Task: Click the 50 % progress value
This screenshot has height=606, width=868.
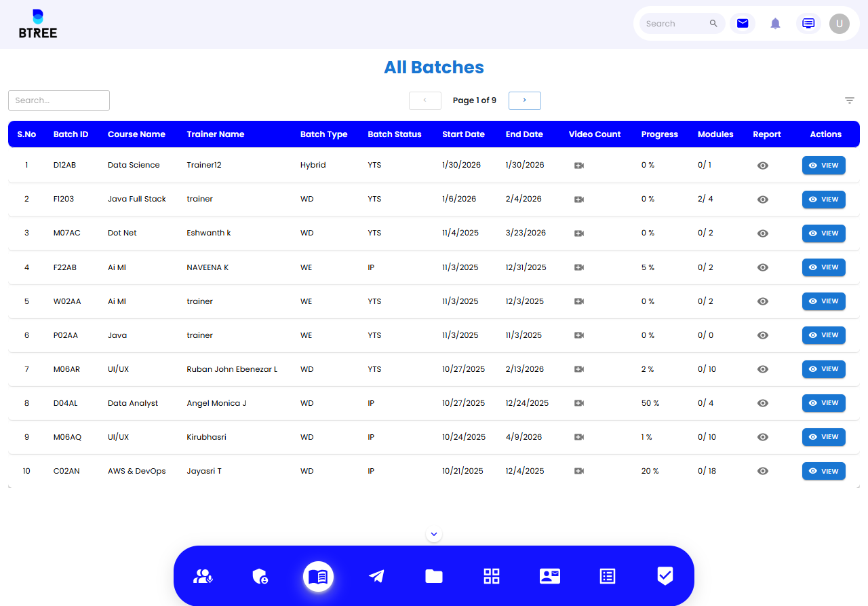Action: click(x=650, y=403)
